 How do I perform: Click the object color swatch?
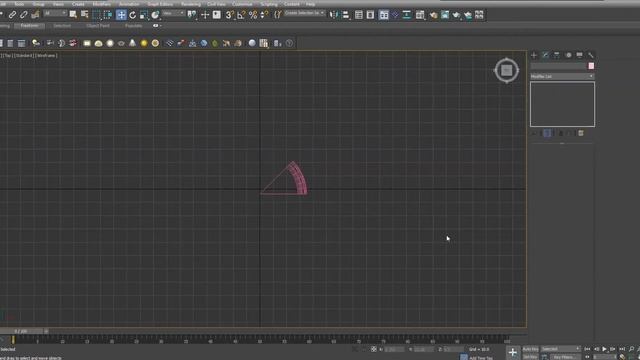591,66
